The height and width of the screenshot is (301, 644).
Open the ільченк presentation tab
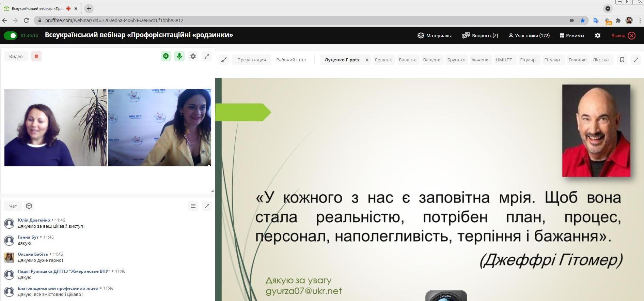pyautogui.click(x=480, y=60)
